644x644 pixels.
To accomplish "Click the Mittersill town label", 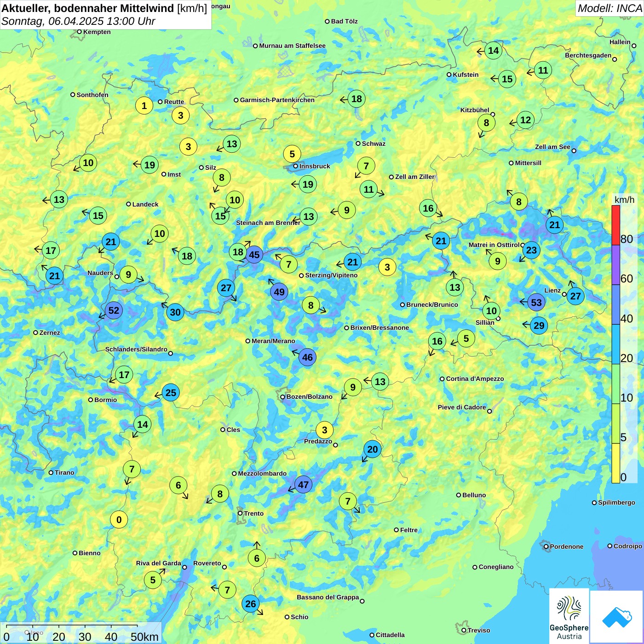I will point(528,163).
